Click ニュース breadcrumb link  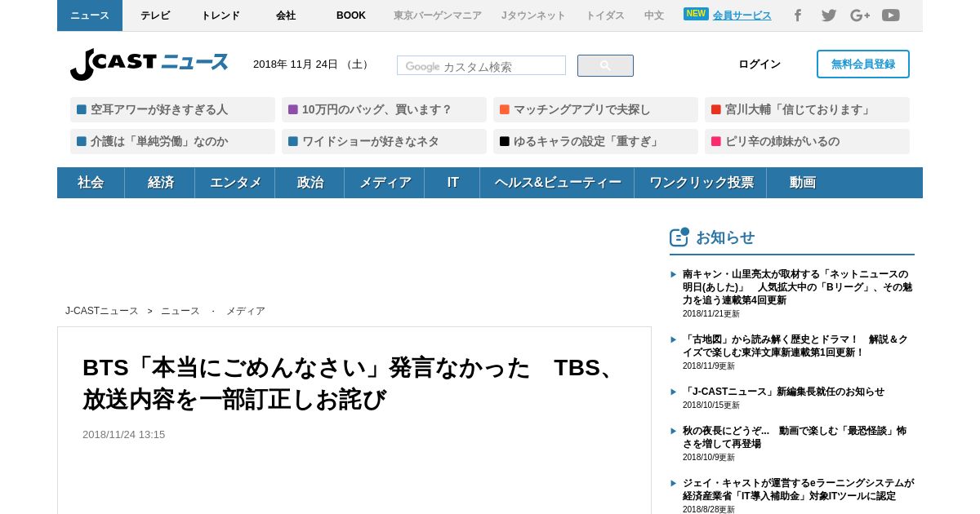click(180, 311)
